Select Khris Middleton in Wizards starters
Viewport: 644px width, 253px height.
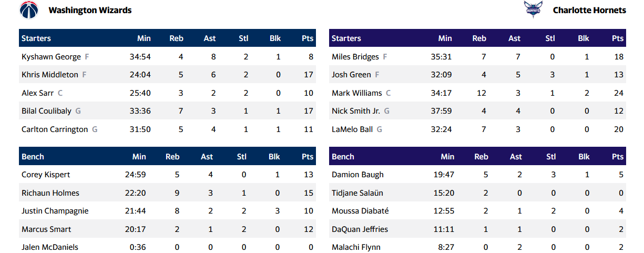click(x=49, y=75)
